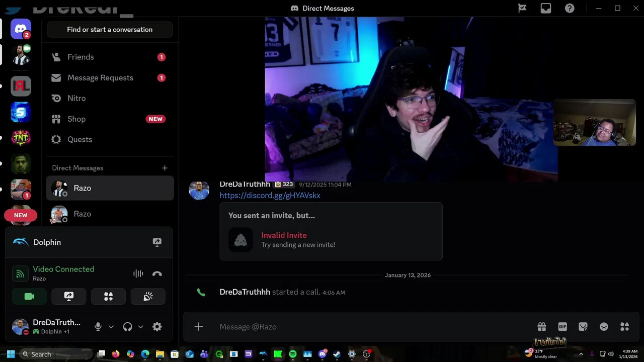Expand output device options arrow

(140, 327)
